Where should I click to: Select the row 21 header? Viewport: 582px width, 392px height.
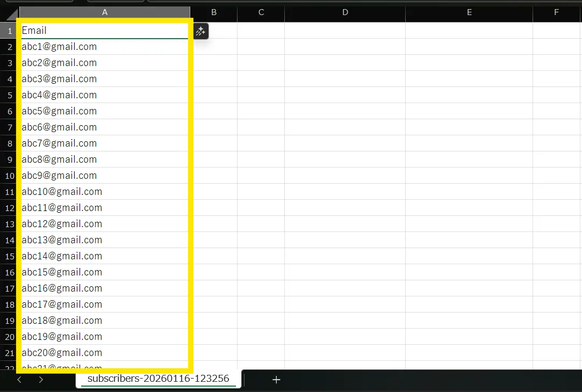pos(9,353)
